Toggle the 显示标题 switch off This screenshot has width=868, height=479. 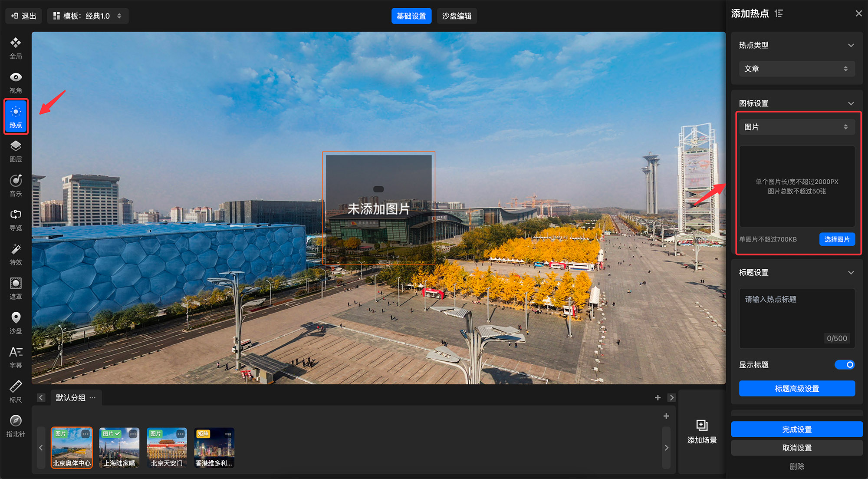click(844, 365)
